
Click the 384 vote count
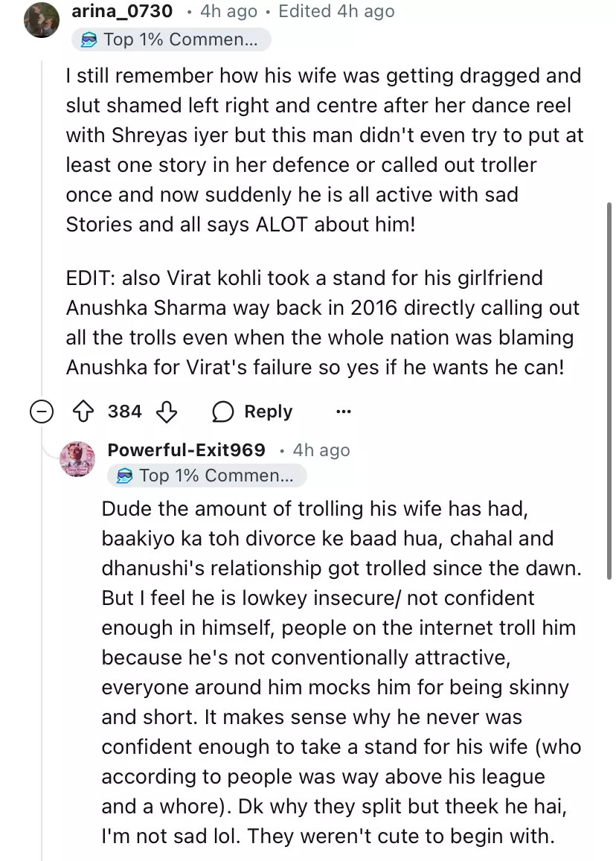tap(124, 412)
